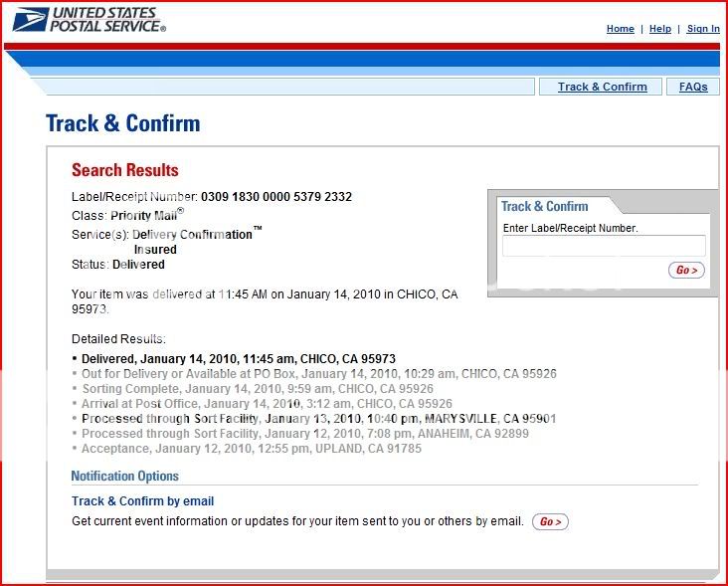This screenshot has height=586, width=728.
Task: Click the Arrival at Post Office entry
Action: [267, 404]
